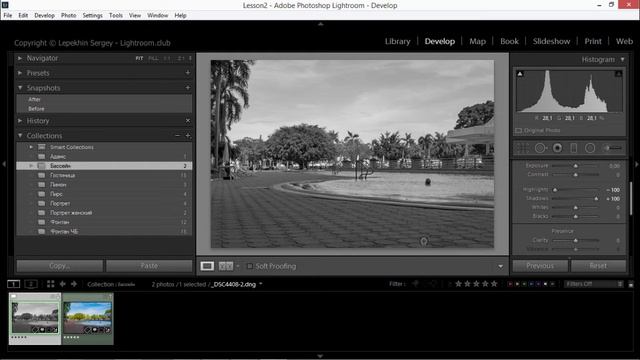
Task: Go forward with filmstrip right arrow
Action: click(x=74, y=284)
